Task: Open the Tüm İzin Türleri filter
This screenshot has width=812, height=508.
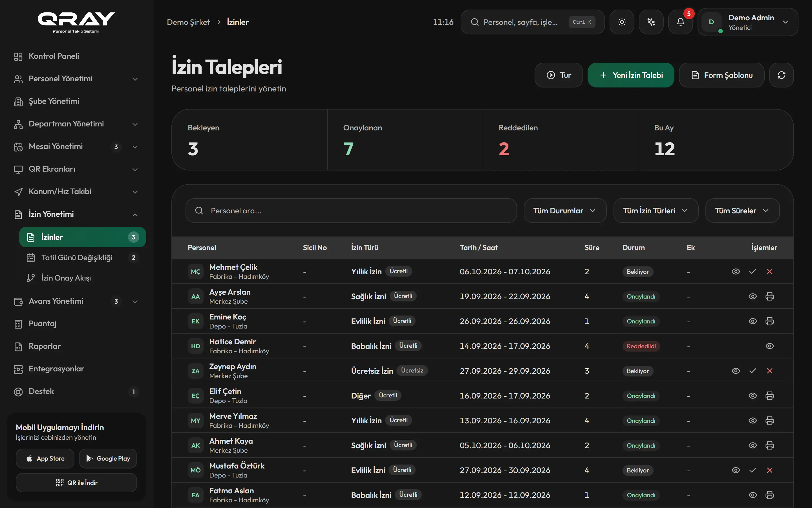Action: (x=656, y=211)
